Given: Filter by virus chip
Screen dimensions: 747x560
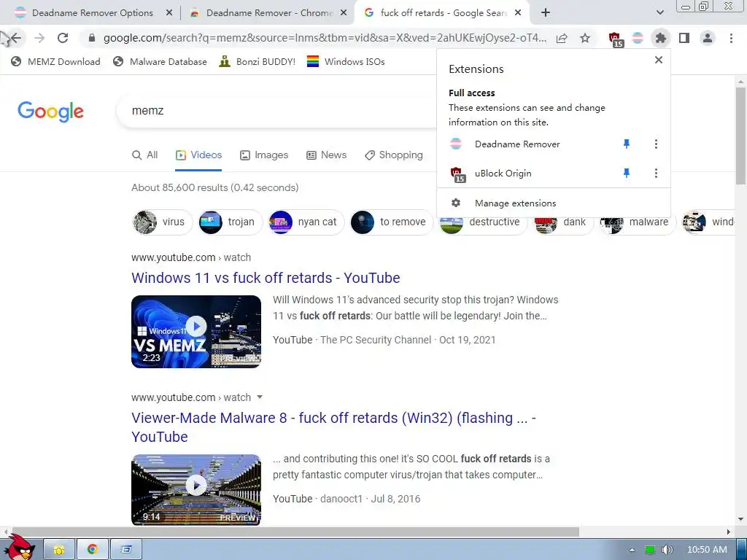Looking at the screenshot, I should tap(162, 222).
